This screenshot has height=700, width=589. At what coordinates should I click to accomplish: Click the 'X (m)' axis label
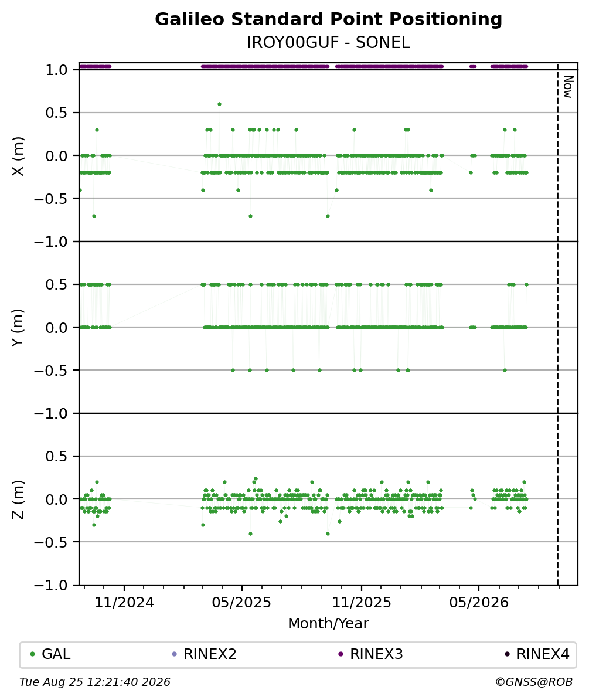tap(18, 156)
